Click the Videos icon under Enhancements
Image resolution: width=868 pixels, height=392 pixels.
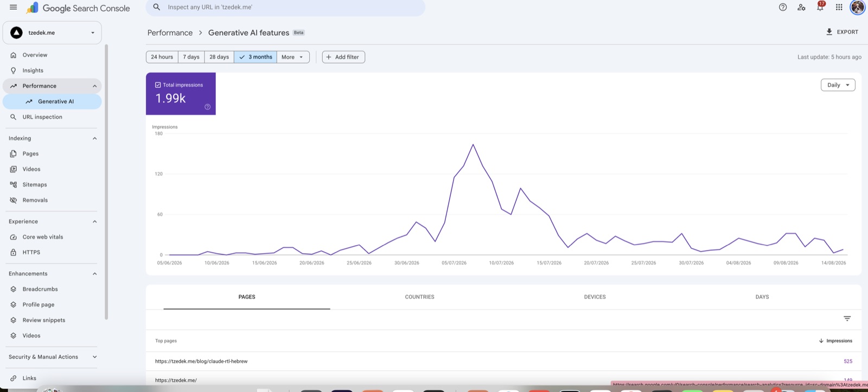click(14, 336)
